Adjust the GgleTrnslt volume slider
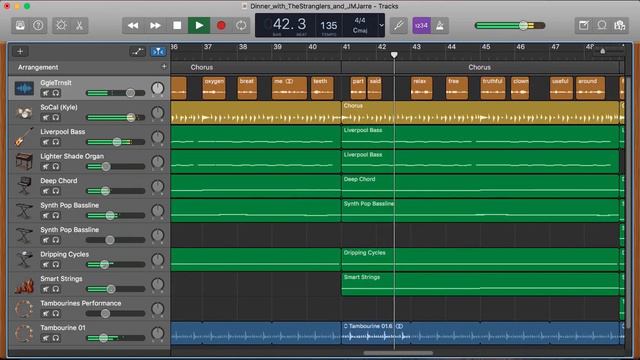The width and height of the screenshot is (640, 360). 116,93
